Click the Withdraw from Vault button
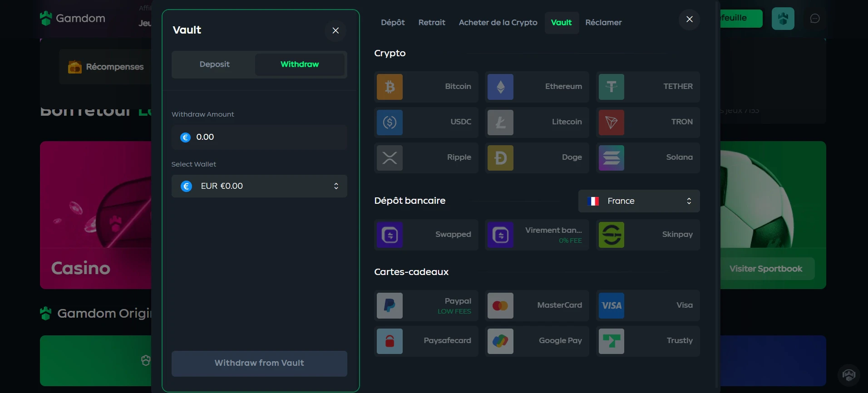 pos(259,363)
